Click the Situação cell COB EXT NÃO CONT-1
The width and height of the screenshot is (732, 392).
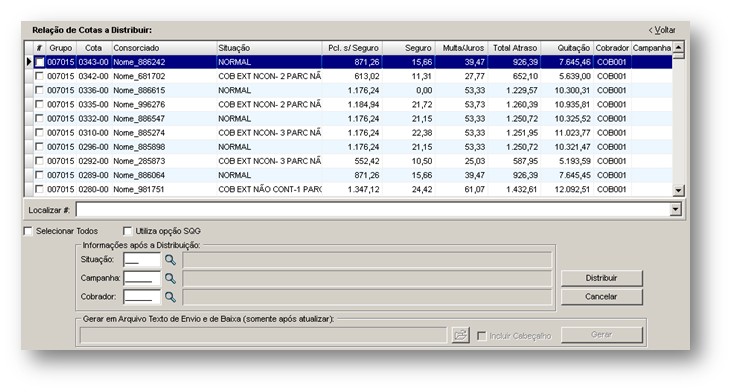point(270,189)
